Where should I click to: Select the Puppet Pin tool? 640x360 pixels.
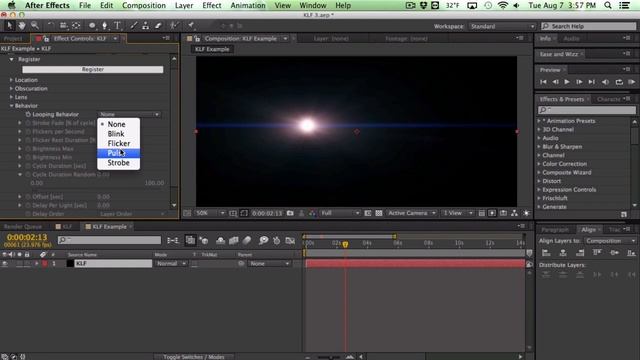click(191, 26)
